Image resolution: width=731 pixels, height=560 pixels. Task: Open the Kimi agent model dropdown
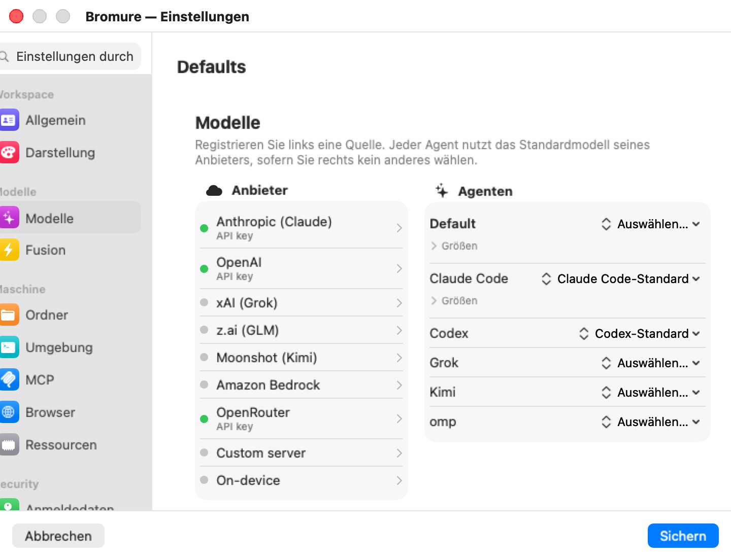tap(651, 393)
